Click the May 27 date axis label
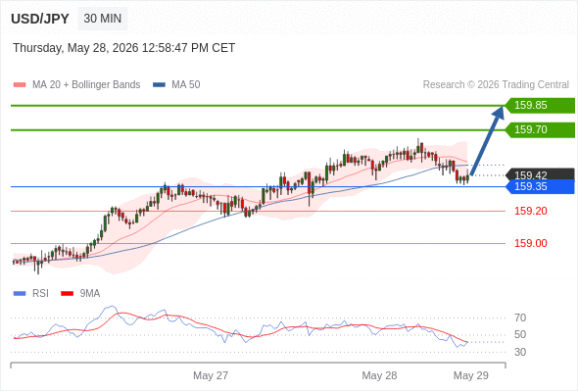This screenshot has height=392, width=578. pos(211,375)
